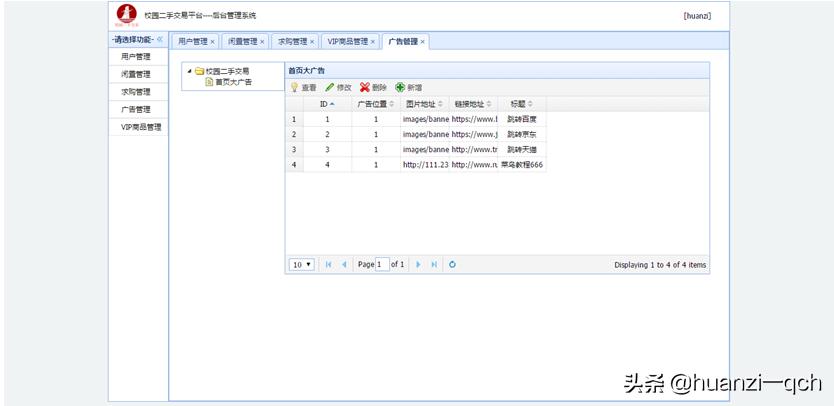
Task: Click the http://111.23 image address cell
Action: (x=425, y=165)
